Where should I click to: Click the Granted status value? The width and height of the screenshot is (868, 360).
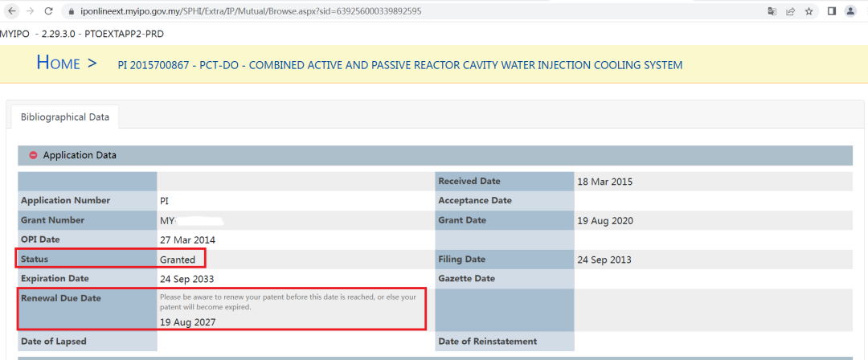tap(178, 260)
